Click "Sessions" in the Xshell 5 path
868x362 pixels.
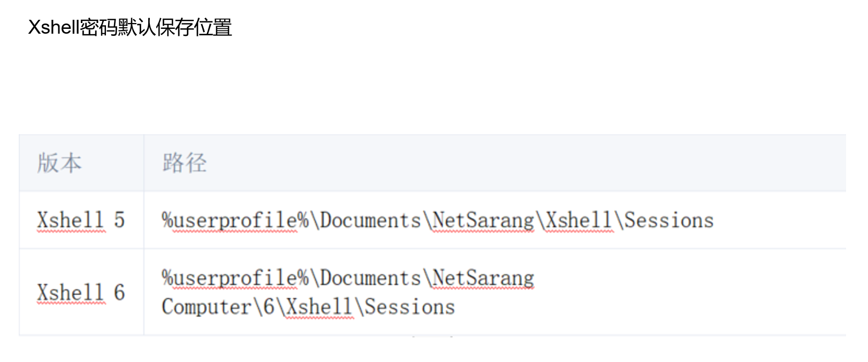click(669, 220)
